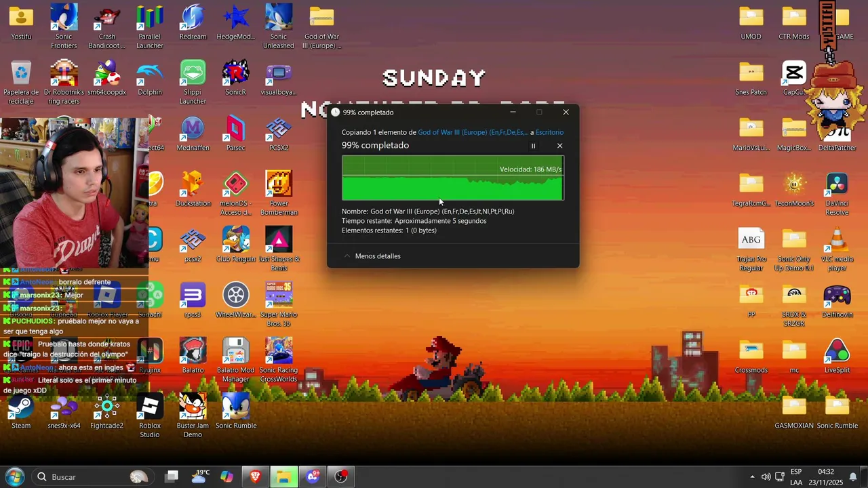Open the GASMOXIAN folder
868x488 pixels.
(794, 412)
